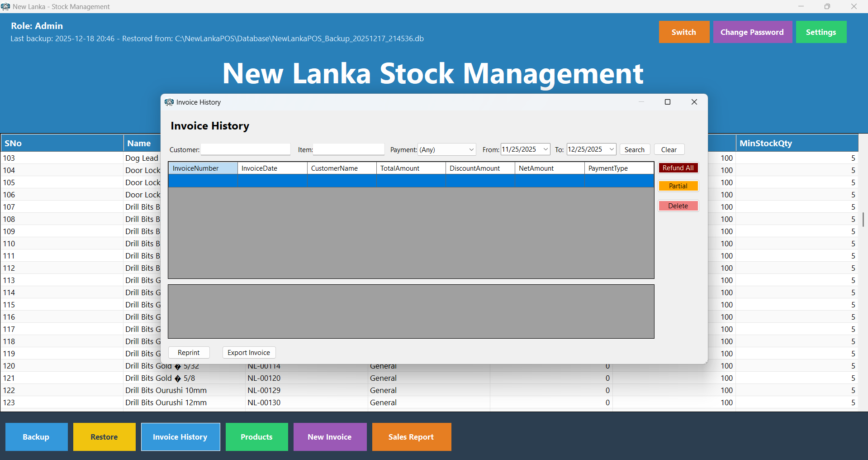Maximize the Invoice History dialog
This screenshot has height=460, width=868.
tap(667, 102)
